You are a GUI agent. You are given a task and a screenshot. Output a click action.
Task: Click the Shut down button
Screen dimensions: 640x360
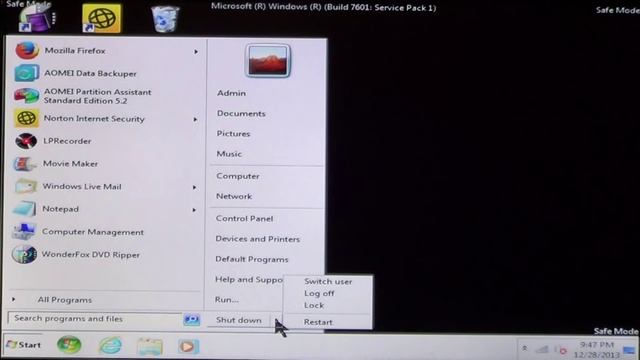(x=239, y=320)
